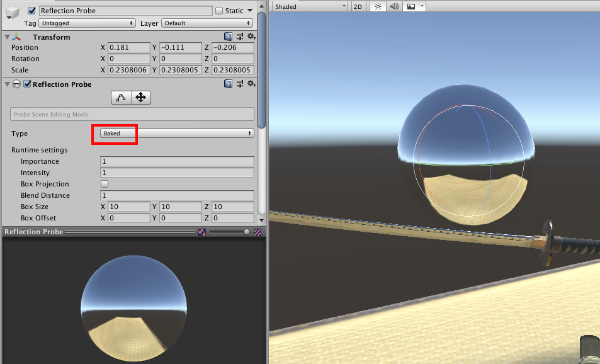Click the Scale X field
Screen dimensions: 600x364
point(129,70)
